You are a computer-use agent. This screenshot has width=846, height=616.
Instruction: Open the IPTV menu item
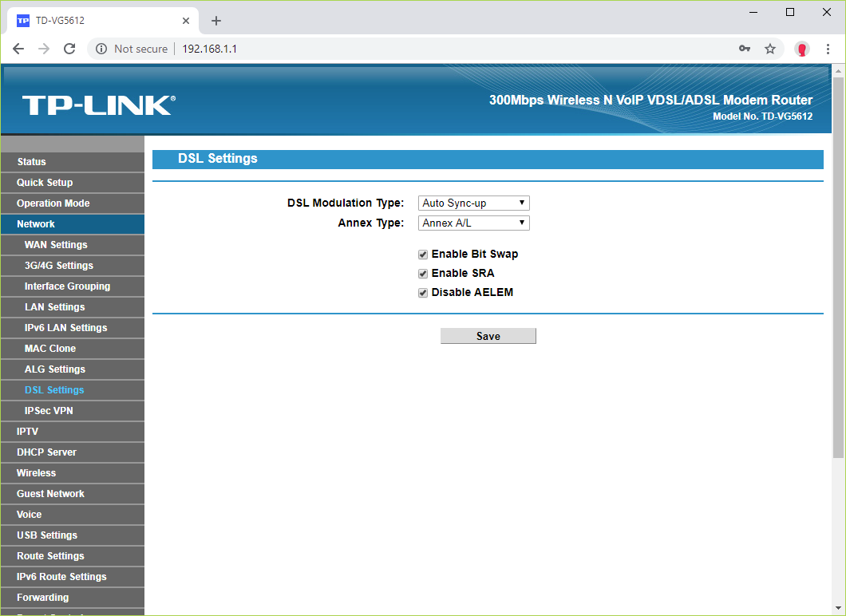tap(73, 432)
